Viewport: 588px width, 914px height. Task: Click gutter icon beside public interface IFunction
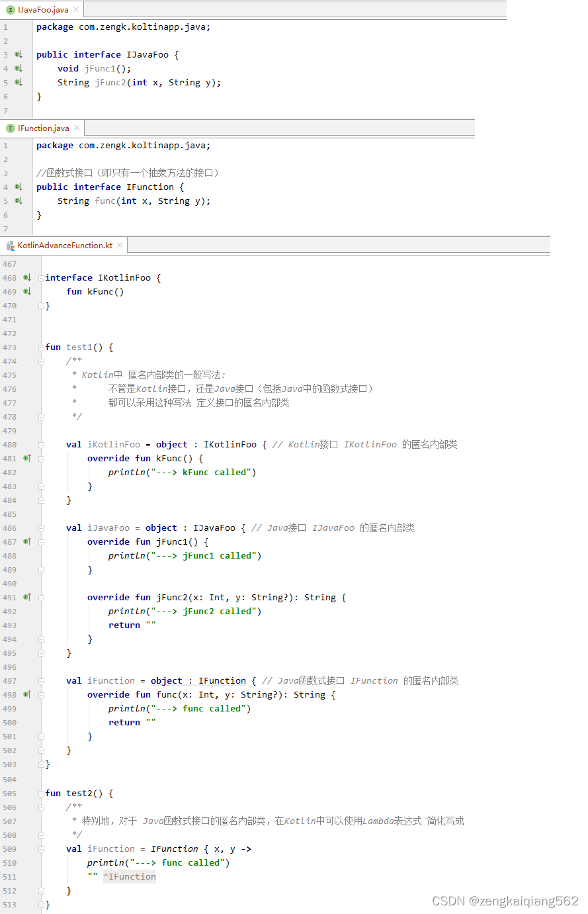click(x=19, y=187)
